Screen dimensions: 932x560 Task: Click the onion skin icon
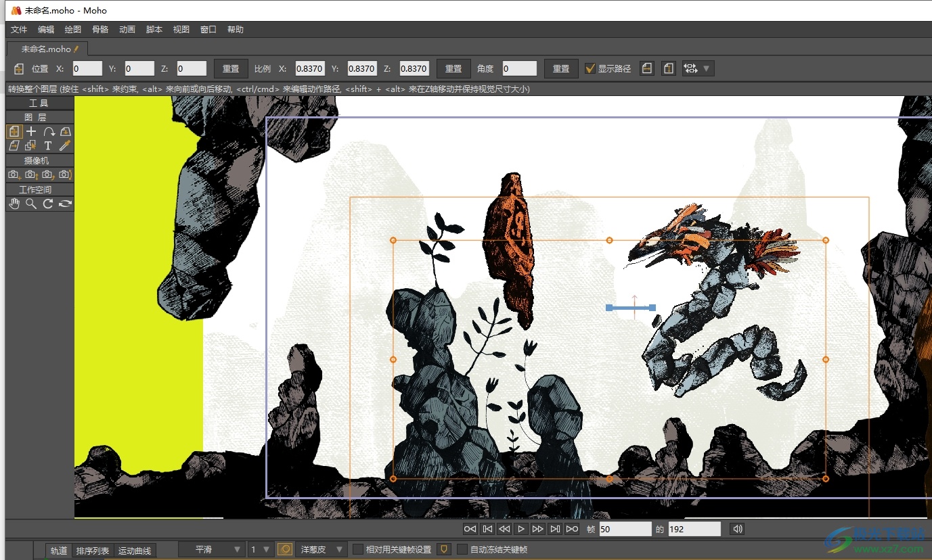(285, 549)
